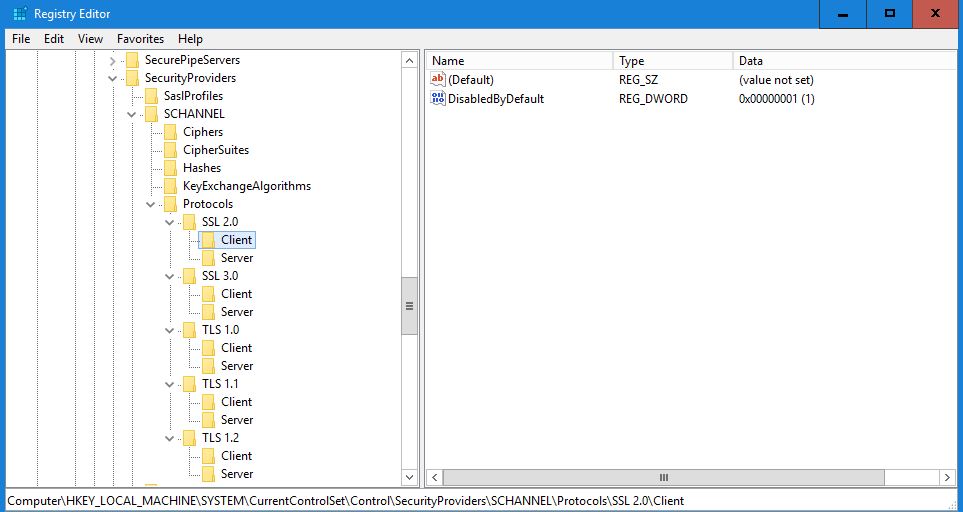Click the Registry Editor title bar icon
The width and height of the screenshot is (963, 512).
coord(20,14)
